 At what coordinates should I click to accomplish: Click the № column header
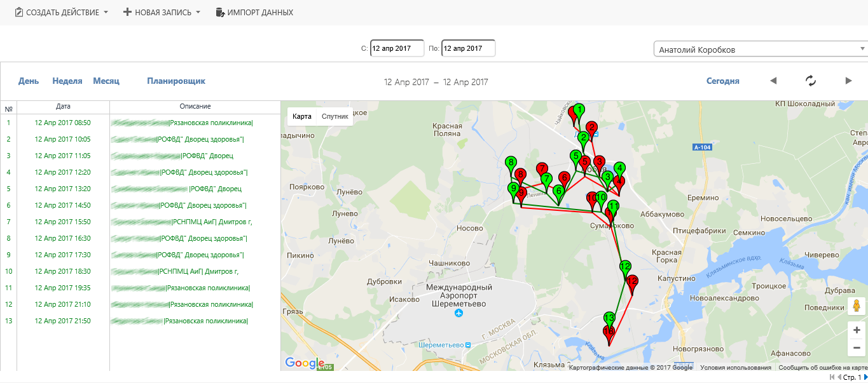tap(9, 107)
